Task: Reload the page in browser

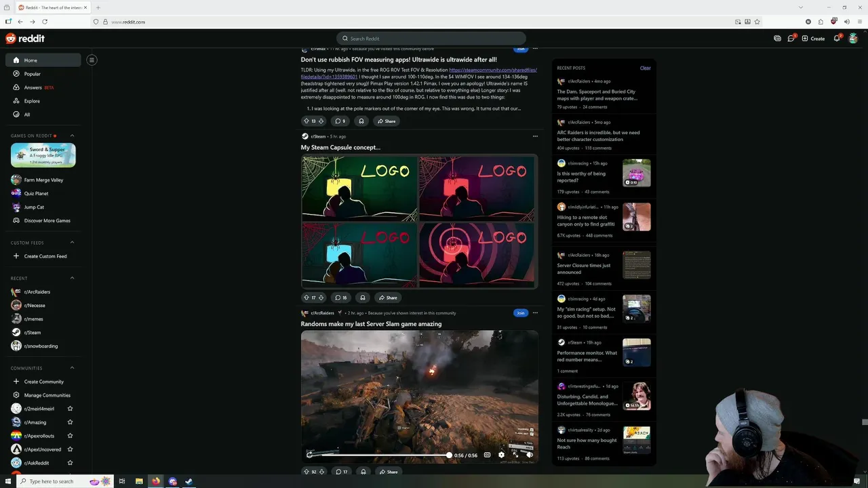Action: click(x=45, y=22)
